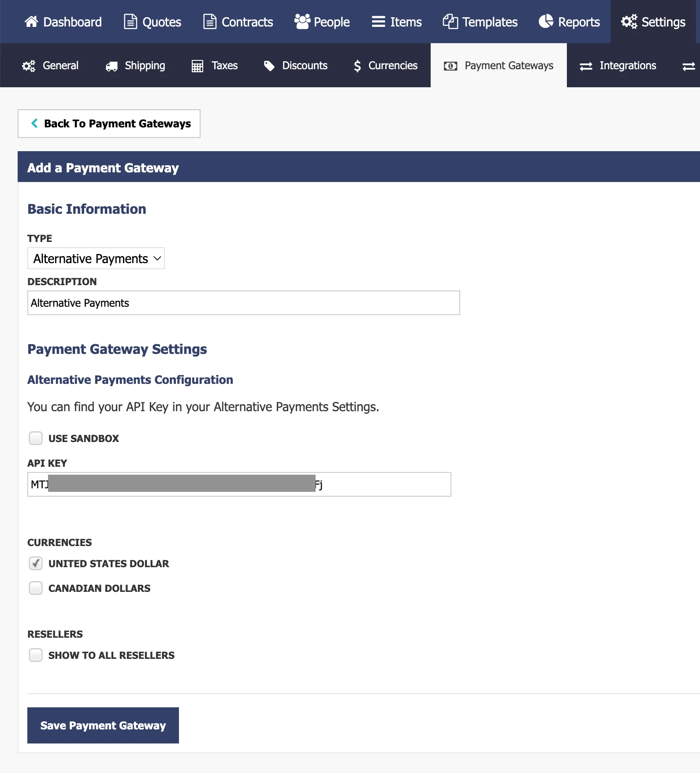Switch to Discounts settings tab
The width and height of the screenshot is (700, 773).
click(295, 66)
